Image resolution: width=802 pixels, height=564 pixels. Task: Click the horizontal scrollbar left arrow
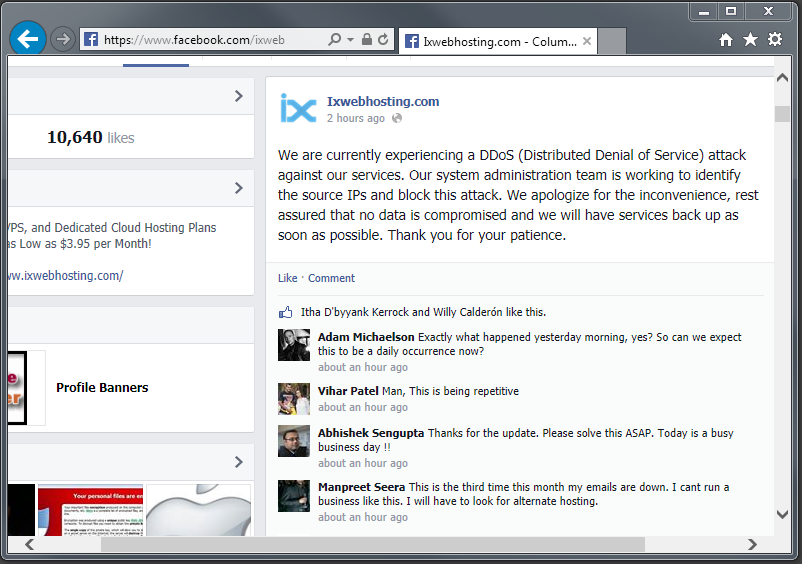[x=30, y=545]
